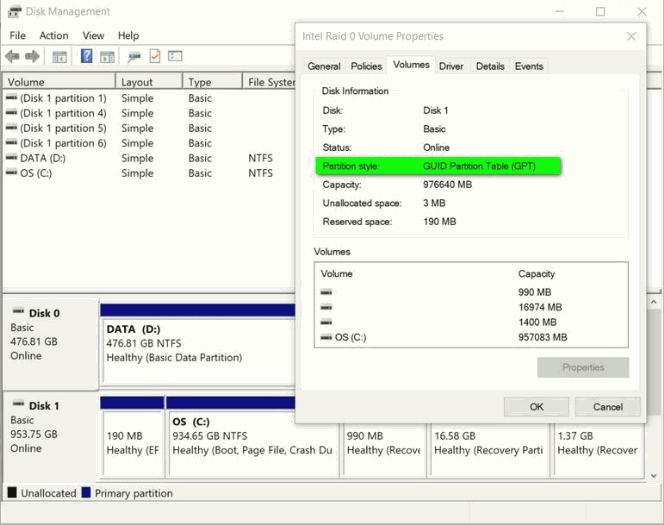664x525 pixels.
Task: Click the Connect/Rescan disk toolbar icon
Action: [x=134, y=57]
